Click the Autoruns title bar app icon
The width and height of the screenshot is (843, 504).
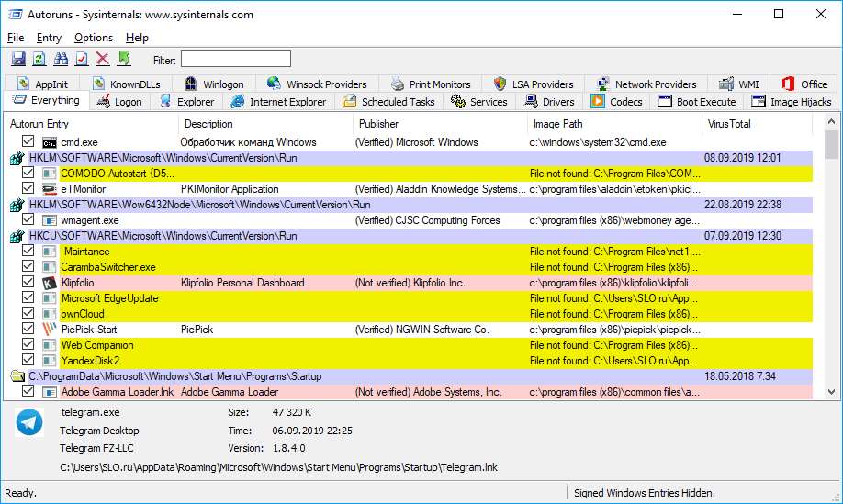point(15,15)
